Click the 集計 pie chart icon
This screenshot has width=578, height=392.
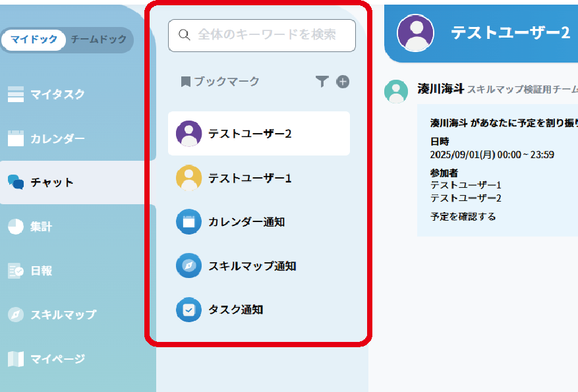[15, 226]
